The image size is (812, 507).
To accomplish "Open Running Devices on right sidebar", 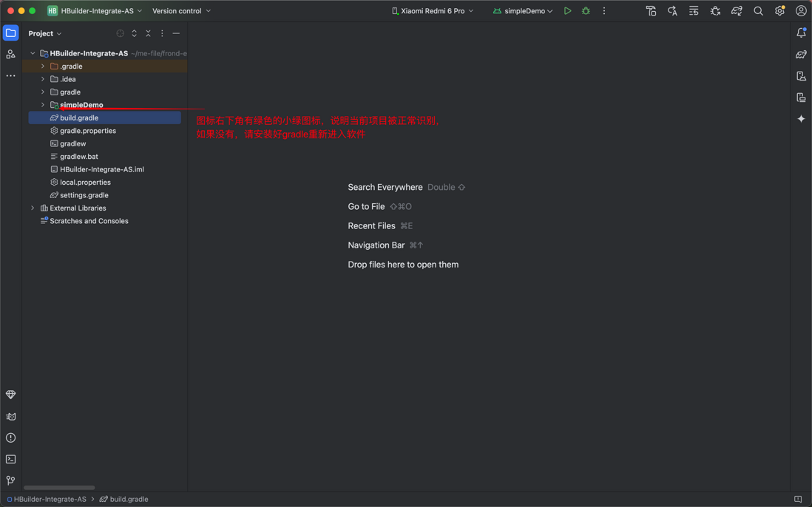I will click(801, 98).
